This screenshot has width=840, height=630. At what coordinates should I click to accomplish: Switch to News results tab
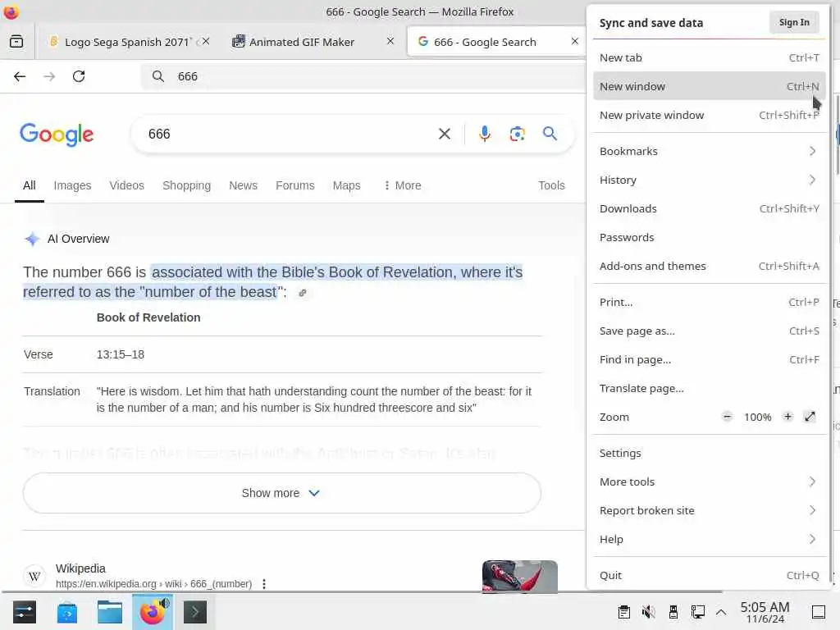(243, 185)
